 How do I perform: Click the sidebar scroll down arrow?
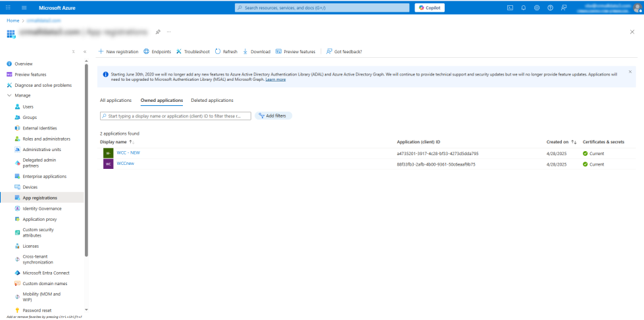86,309
